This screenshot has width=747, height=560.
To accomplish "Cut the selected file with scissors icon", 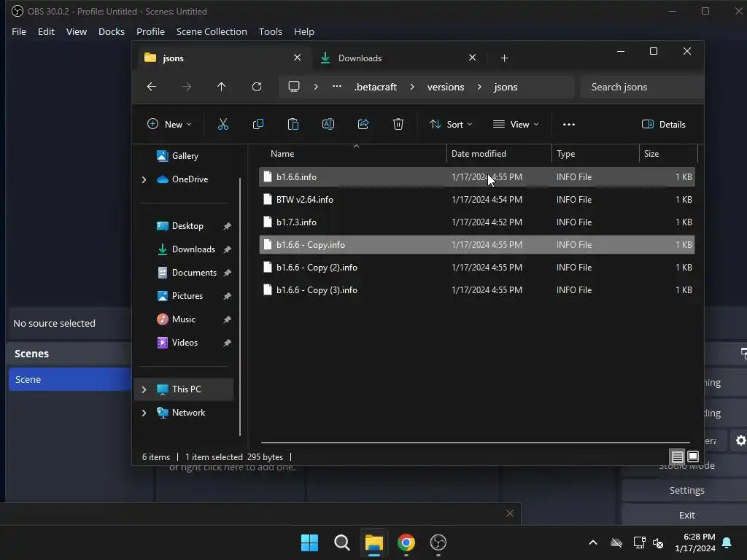I will pyautogui.click(x=223, y=124).
